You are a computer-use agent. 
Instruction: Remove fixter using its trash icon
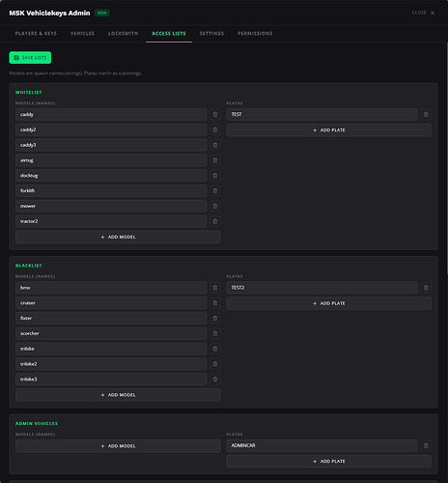215,318
